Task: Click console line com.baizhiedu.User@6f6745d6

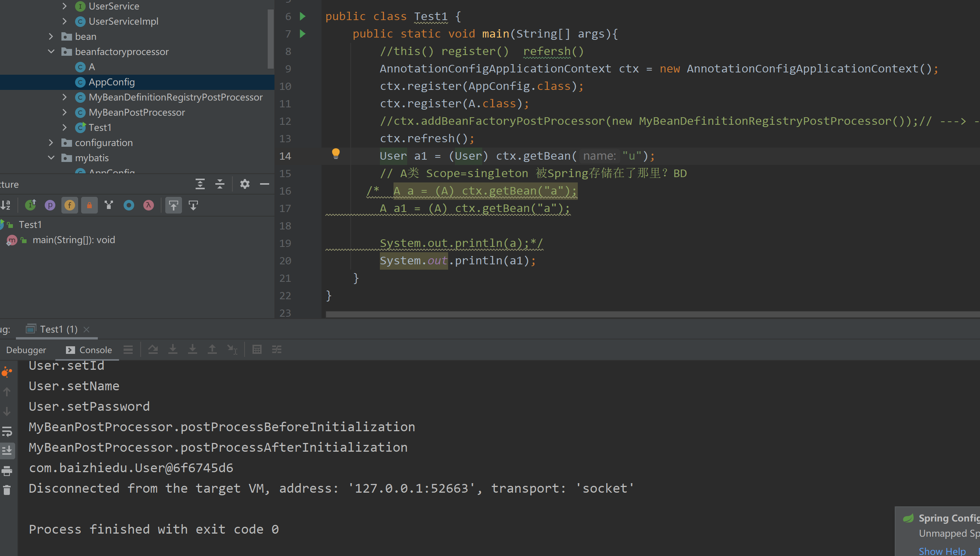Action: 131,468
